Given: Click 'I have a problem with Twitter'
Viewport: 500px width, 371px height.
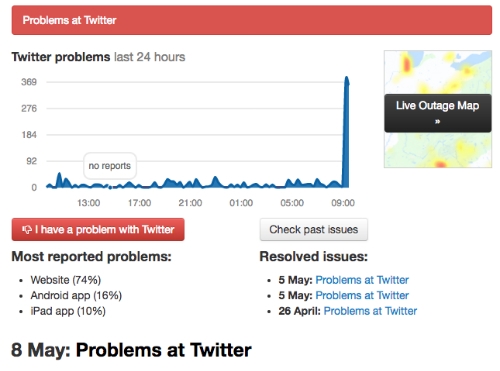Looking at the screenshot, I should tap(98, 229).
